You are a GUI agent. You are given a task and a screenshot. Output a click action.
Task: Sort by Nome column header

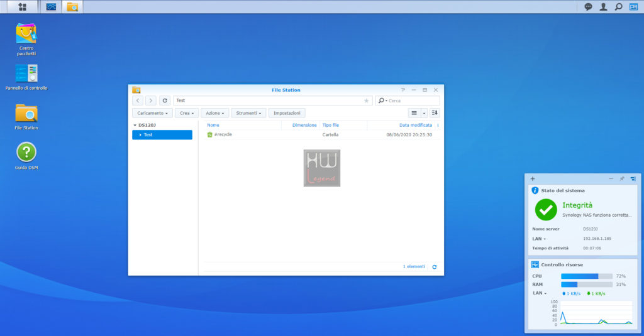[x=213, y=125]
